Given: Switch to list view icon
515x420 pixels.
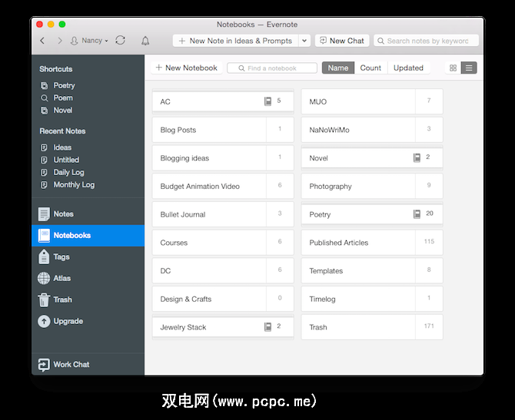Looking at the screenshot, I should (x=469, y=68).
